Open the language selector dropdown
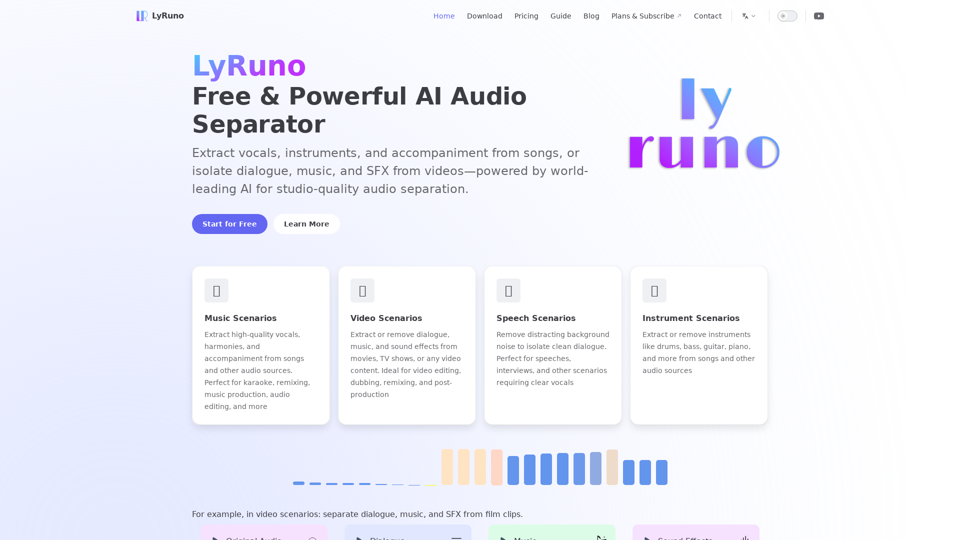 pyautogui.click(x=749, y=16)
